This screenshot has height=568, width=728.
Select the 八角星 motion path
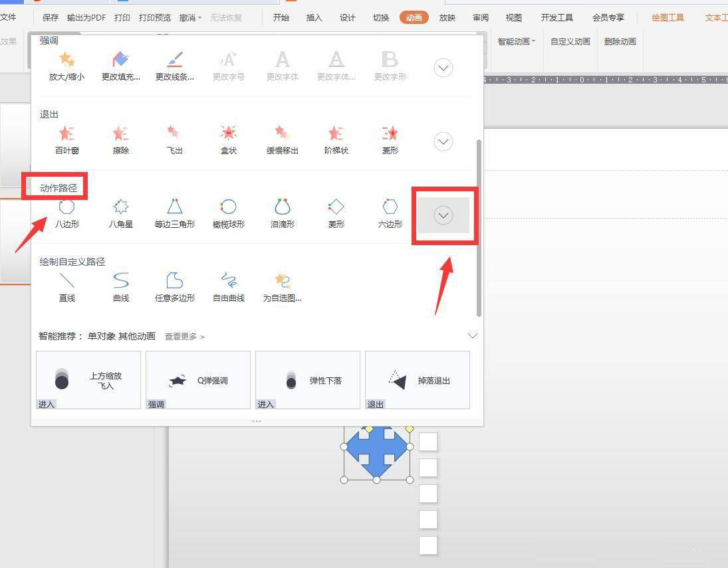[x=120, y=213]
